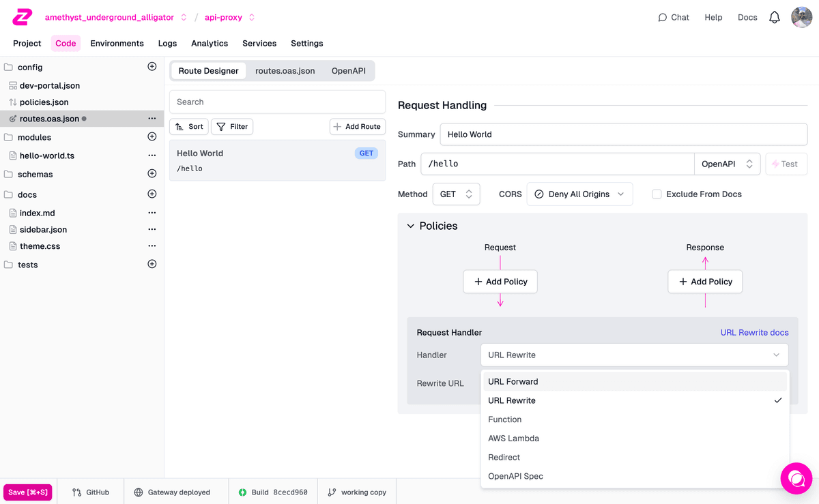Add a new item to the schemas folder
Image resolution: width=819 pixels, height=504 pixels.
coord(151,173)
